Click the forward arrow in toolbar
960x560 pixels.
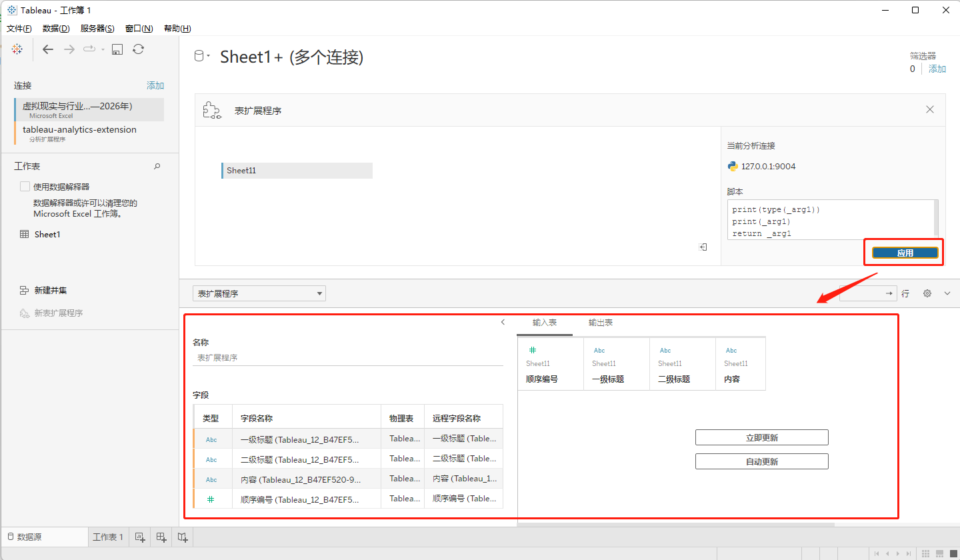[x=69, y=49]
